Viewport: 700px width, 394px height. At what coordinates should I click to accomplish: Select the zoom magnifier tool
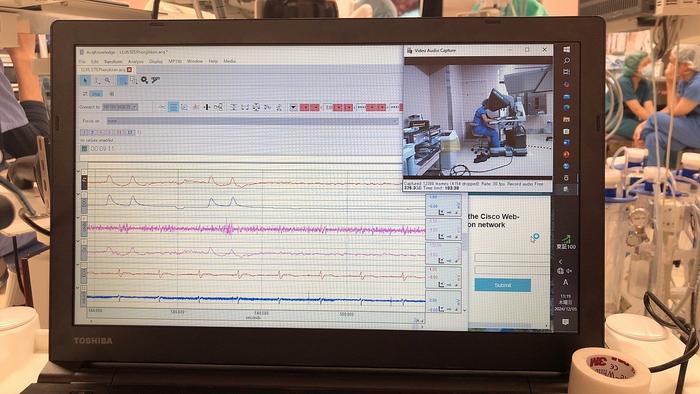[108, 80]
